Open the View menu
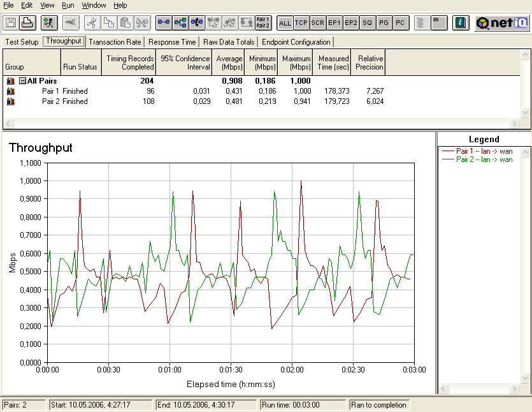Screen dimensions: 532x412 click(x=47, y=5)
